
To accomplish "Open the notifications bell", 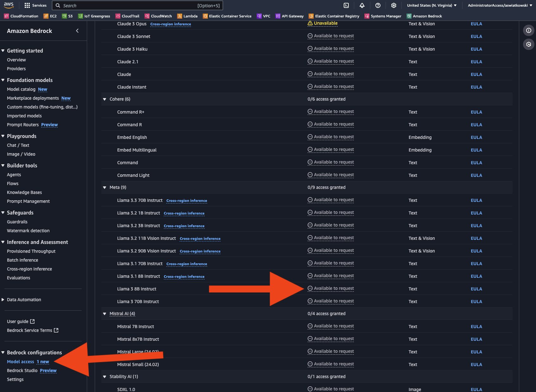I will 361,5.
